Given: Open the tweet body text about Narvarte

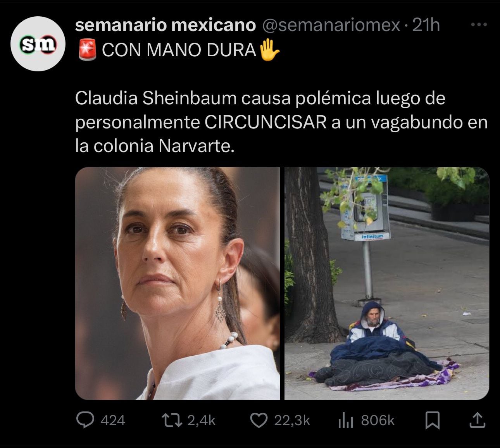Looking at the screenshot, I should pyautogui.click(x=281, y=122).
